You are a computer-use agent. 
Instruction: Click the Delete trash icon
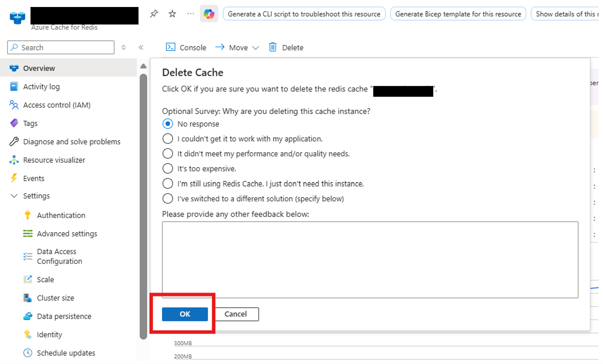pyautogui.click(x=272, y=47)
